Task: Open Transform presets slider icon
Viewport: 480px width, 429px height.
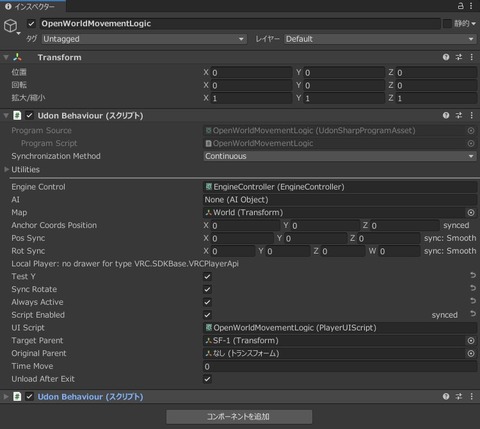Action: (x=459, y=57)
